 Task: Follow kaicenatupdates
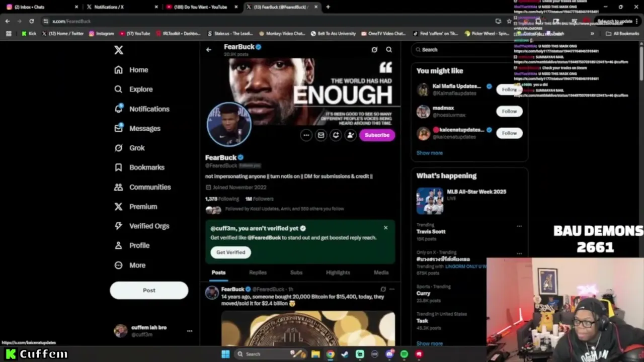[509, 133]
